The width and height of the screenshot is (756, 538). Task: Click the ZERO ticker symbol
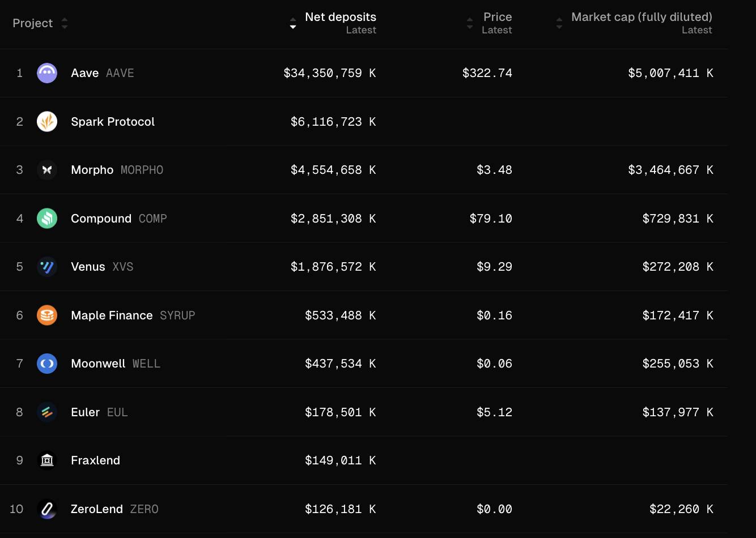pyautogui.click(x=145, y=509)
